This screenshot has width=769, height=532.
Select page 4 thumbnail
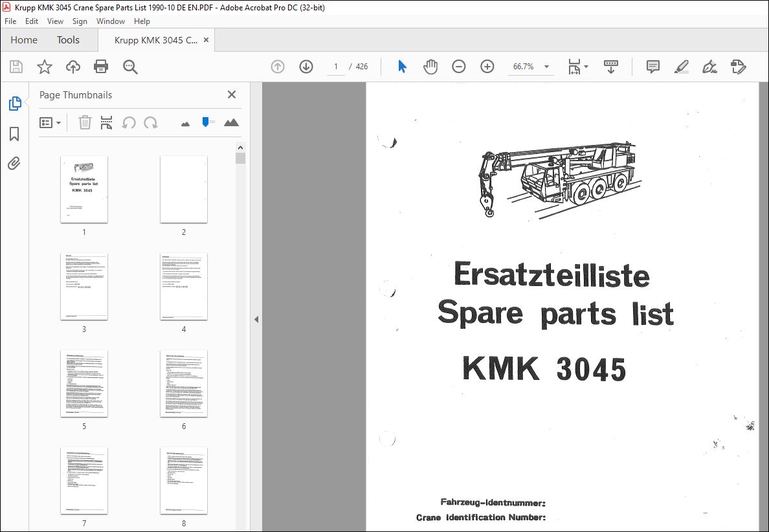184,286
